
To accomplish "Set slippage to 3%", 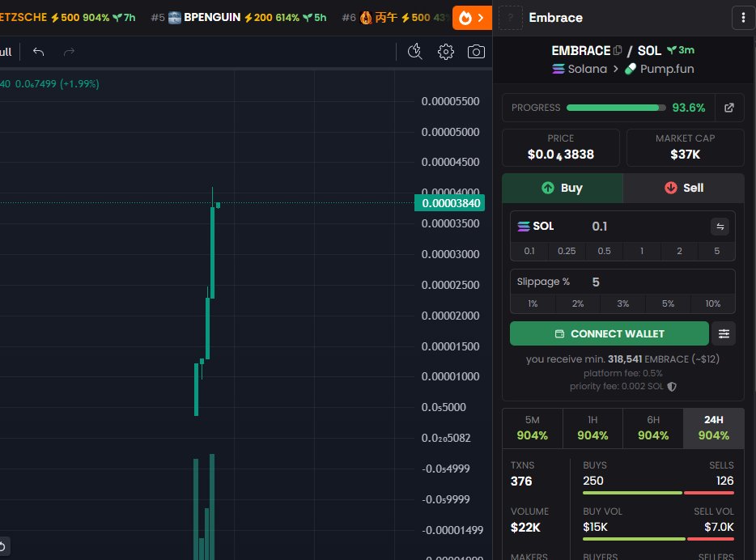I will pyautogui.click(x=623, y=303).
